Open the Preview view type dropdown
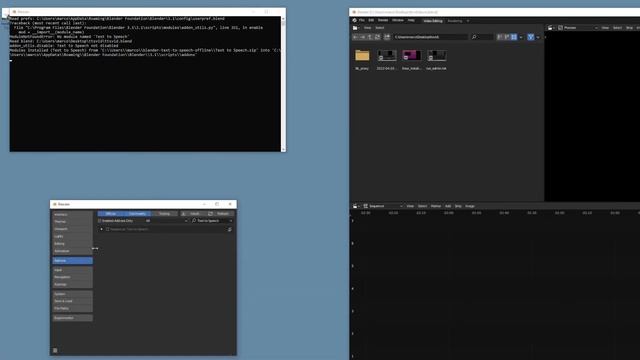Viewport: 640px width, 360px height. tap(578, 28)
